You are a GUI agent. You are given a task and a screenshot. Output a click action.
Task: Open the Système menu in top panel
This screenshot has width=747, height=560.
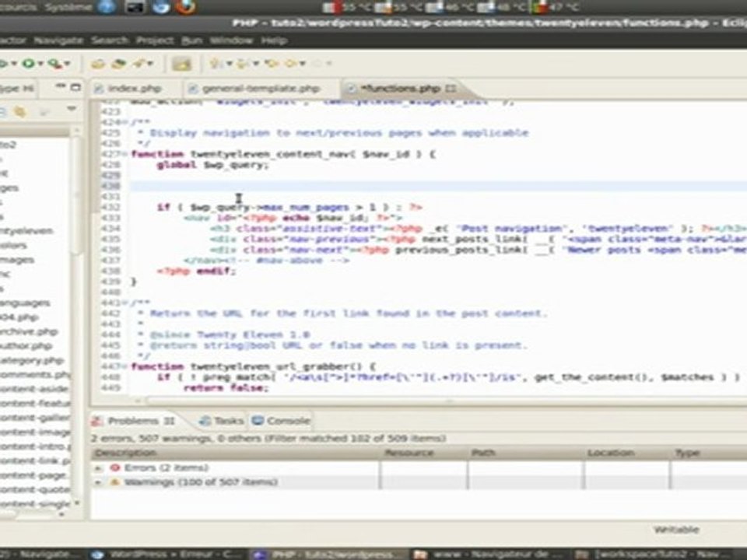tap(68, 7)
